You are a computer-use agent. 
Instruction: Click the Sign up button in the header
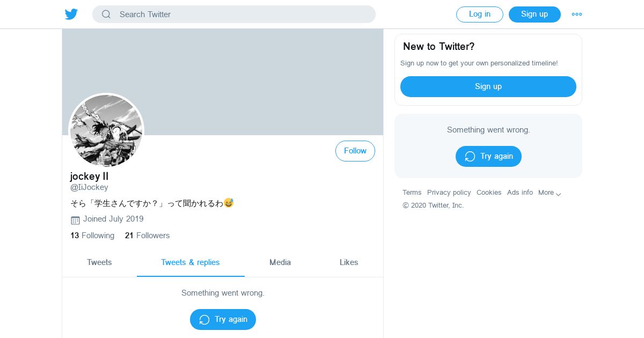[x=535, y=14]
